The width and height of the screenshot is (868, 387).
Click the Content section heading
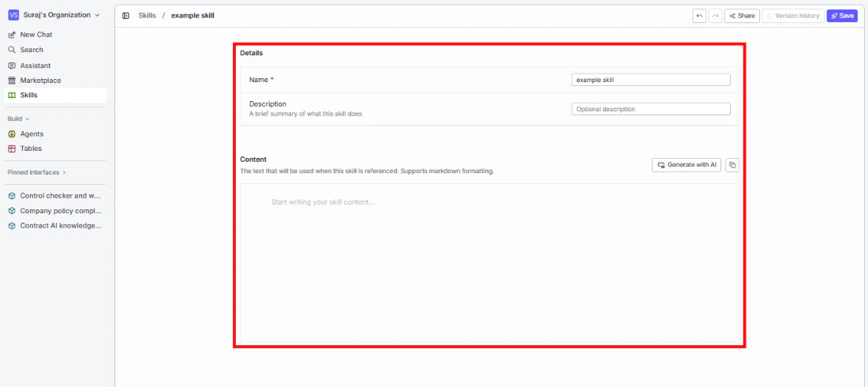coord(253,159)
